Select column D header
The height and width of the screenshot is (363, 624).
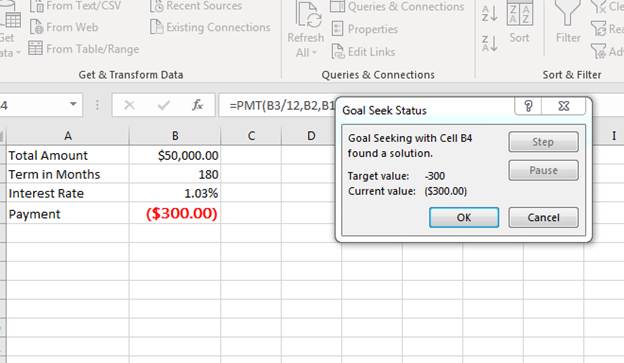[x=311, y=136]
